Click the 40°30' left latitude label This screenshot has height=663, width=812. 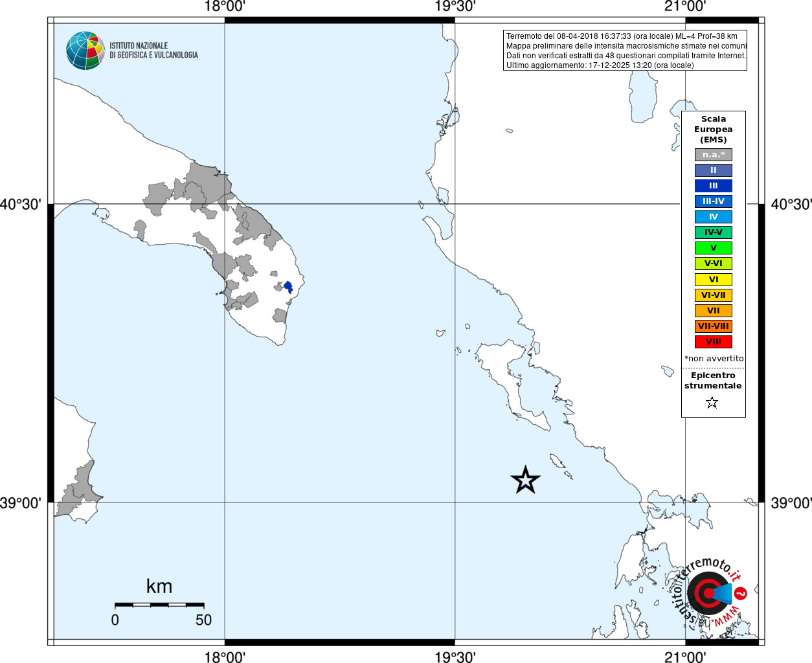tap(21, 205)
